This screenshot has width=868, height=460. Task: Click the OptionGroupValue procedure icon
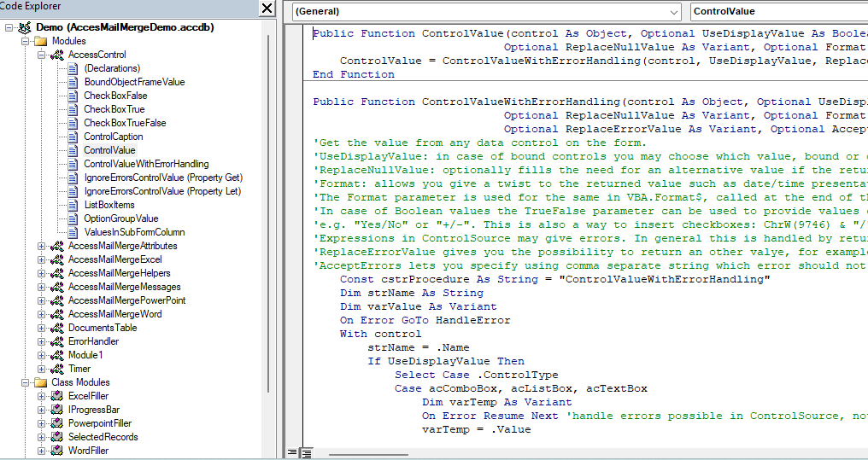(x=73, y=218)
